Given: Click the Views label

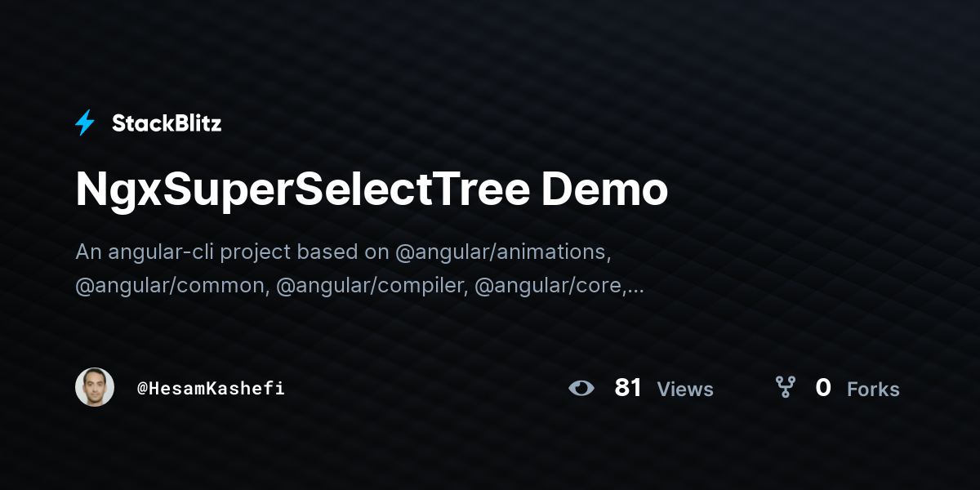Looking at the screenshot, I should click(685, 390).
